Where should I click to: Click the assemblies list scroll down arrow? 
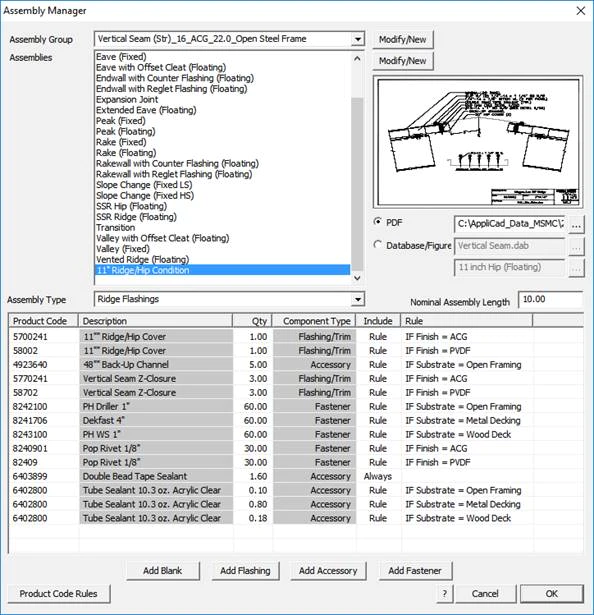coord(357,278)
